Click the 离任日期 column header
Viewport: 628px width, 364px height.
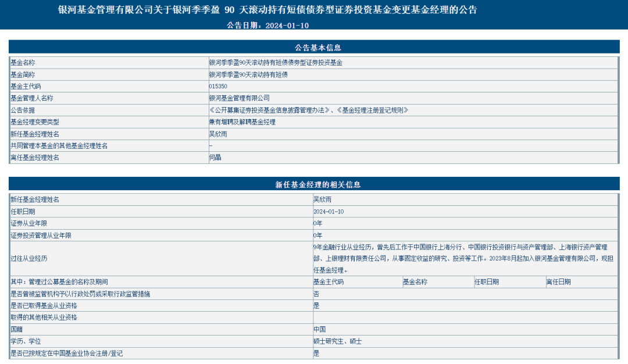point(558,282)
